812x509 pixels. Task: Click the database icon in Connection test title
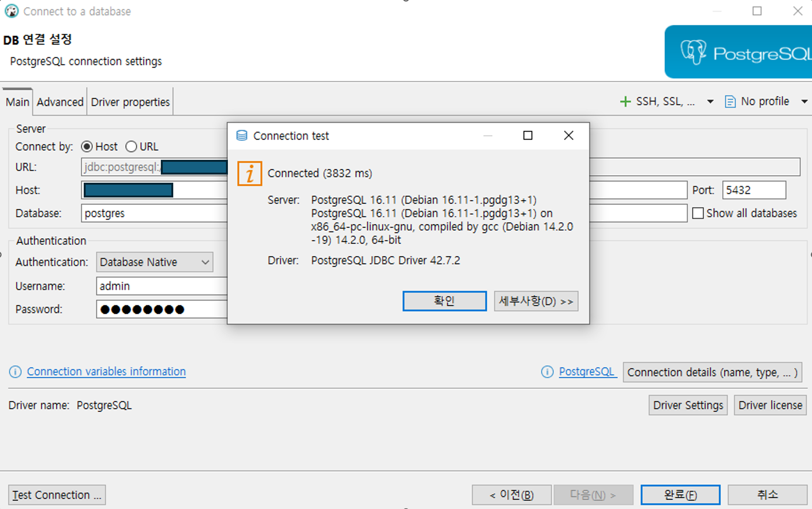pos(242,135)
